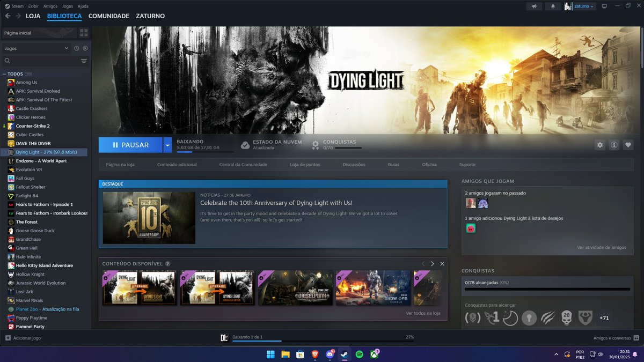Collapse the TODOS games category
Viewport: 644px width, 362px height.
point(4,73)
